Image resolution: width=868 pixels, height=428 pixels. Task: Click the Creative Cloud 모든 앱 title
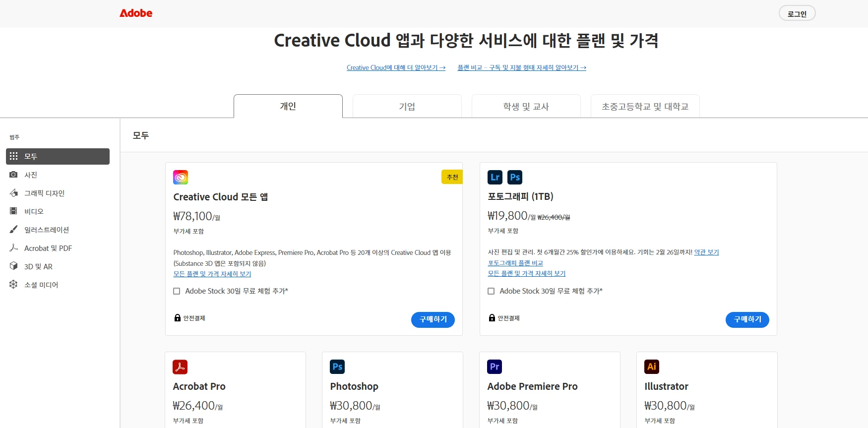click(221, 197)
